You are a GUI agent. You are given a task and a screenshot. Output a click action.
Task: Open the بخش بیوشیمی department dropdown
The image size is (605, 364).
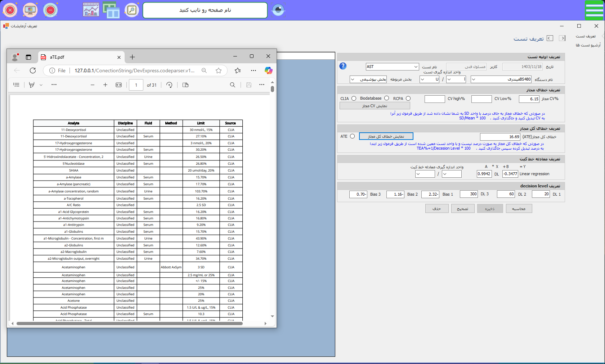pos(353,79)
